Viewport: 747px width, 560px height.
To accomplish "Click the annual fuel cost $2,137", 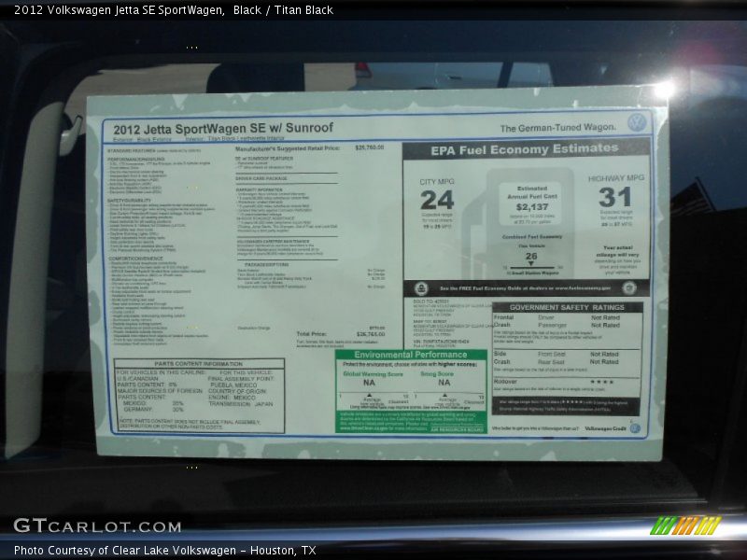I will 532,207.
